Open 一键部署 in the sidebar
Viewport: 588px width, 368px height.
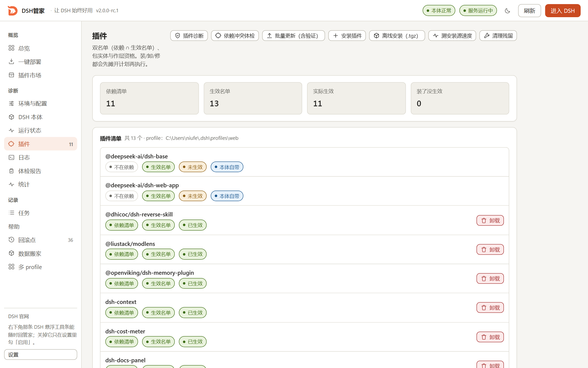(x=41, y=62)
